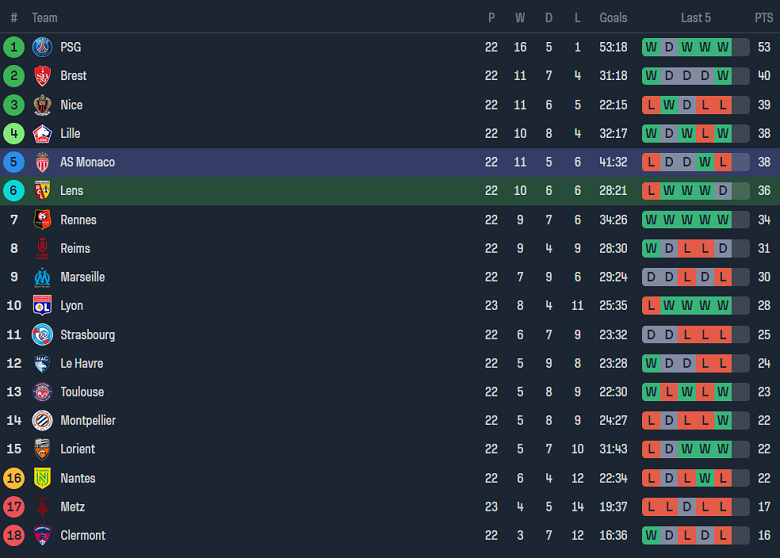The height and width of the screenshot is (558, 780).
Task: Click the green position 1 rank badge
Action: 14,47
